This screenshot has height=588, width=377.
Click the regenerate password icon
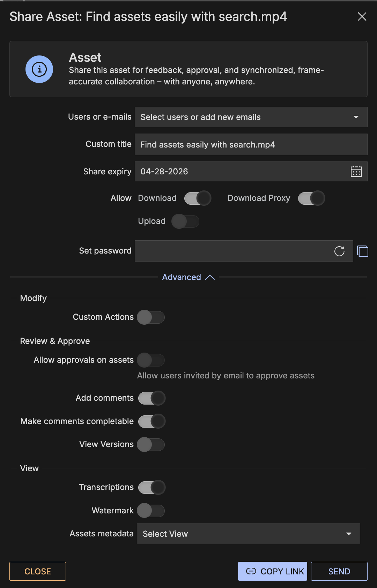tap(339, 251)
